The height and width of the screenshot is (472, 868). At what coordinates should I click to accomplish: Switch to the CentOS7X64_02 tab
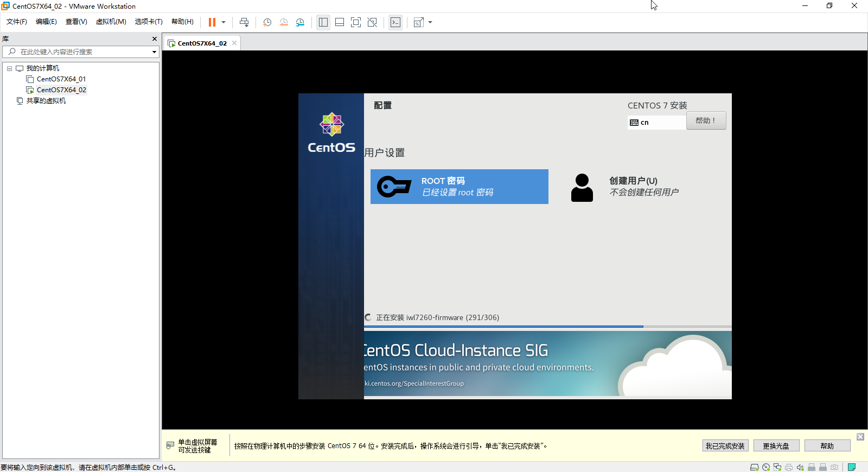tap(202, 43)
